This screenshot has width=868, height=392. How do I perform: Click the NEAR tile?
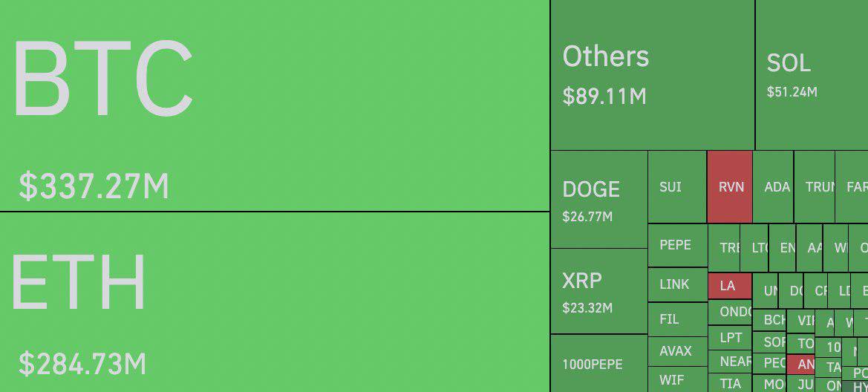[x=730, y=362]
